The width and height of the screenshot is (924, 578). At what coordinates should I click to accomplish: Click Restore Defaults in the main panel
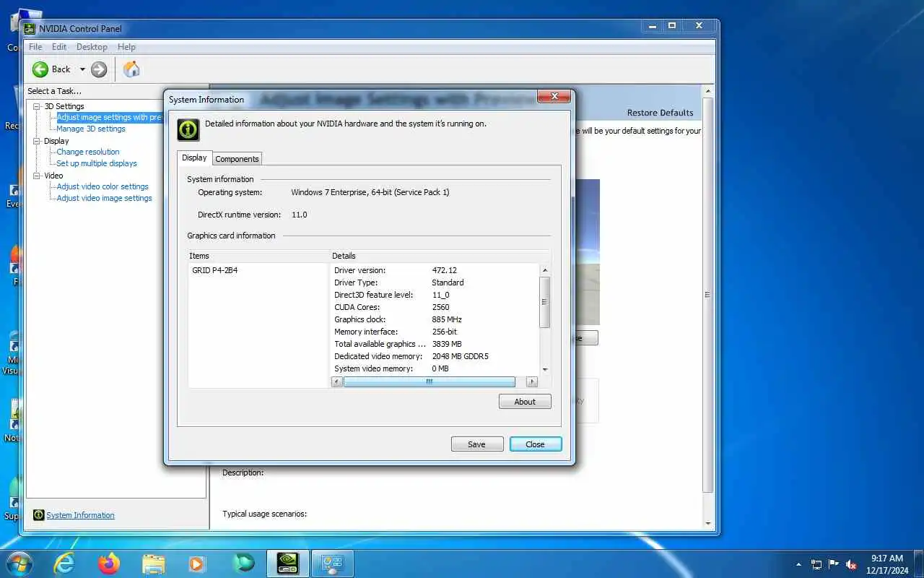point(660,113)
